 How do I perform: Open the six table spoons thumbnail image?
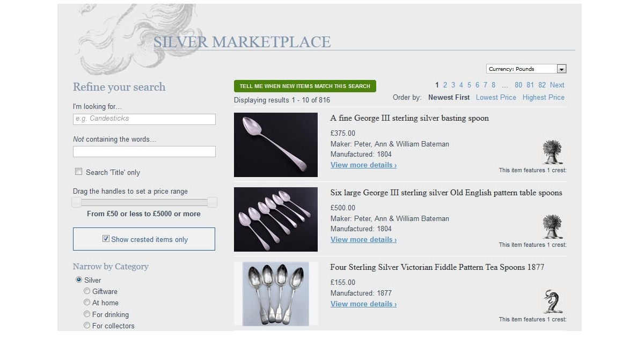(x=276, y=219)
